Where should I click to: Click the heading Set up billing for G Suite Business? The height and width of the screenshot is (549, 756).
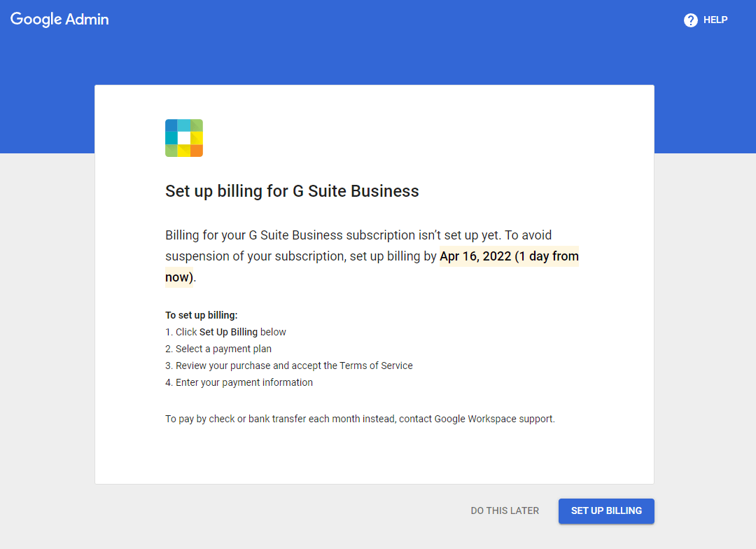(292, 191)
